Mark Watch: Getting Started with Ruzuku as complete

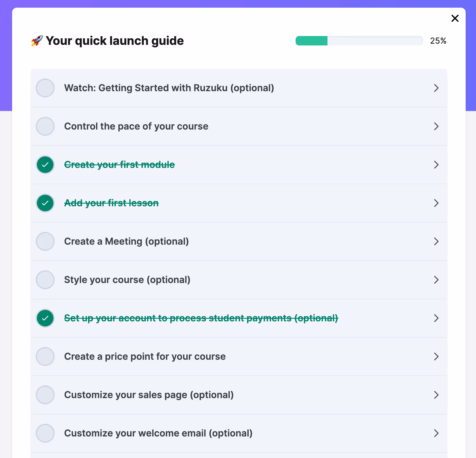pyautogui.click(x=45, y=88)
